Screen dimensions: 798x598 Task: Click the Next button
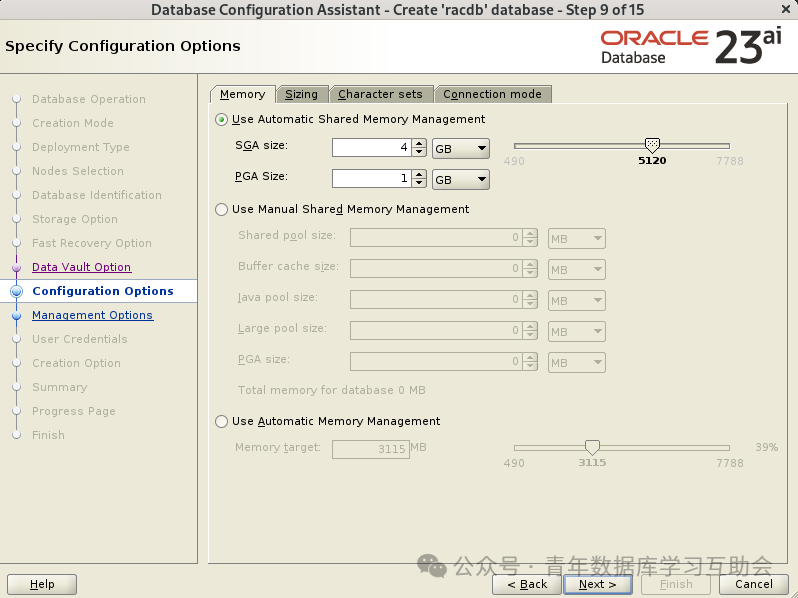(598, 584)
